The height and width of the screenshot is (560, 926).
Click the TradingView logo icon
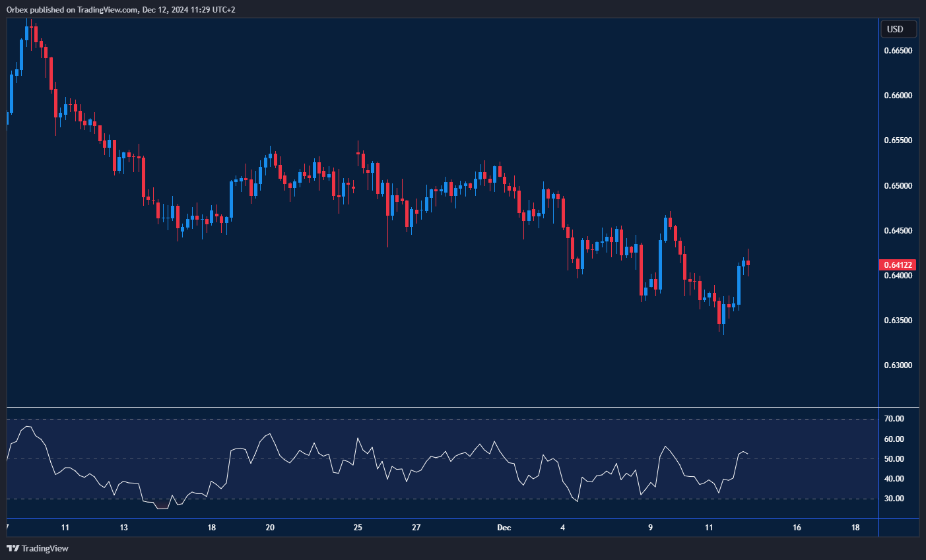click(x=13, y=548)
